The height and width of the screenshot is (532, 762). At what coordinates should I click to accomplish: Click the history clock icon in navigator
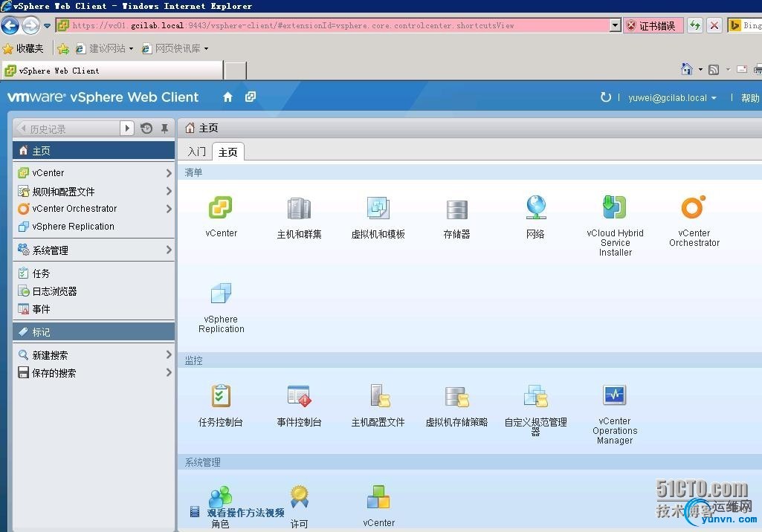click(x=146, y=129)
